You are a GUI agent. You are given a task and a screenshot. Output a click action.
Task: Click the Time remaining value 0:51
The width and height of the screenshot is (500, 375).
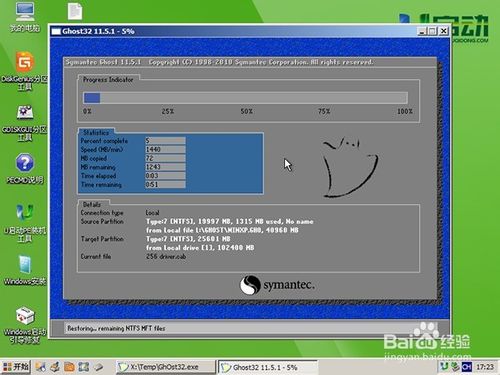click(x=165, y=184)
